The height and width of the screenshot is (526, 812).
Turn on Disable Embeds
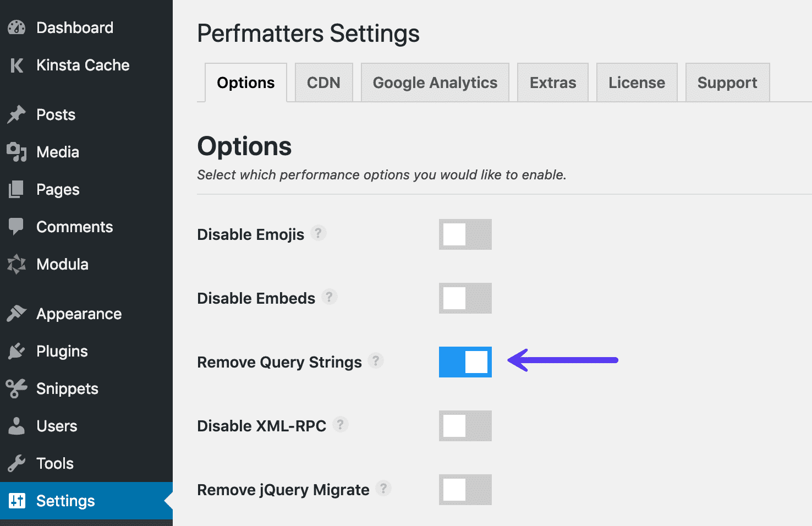[465, 298]
